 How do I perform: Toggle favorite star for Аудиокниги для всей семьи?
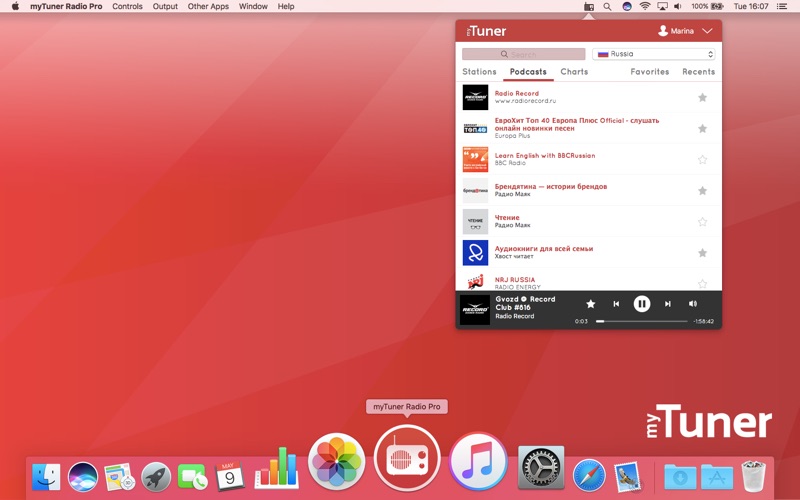(702, 253)
